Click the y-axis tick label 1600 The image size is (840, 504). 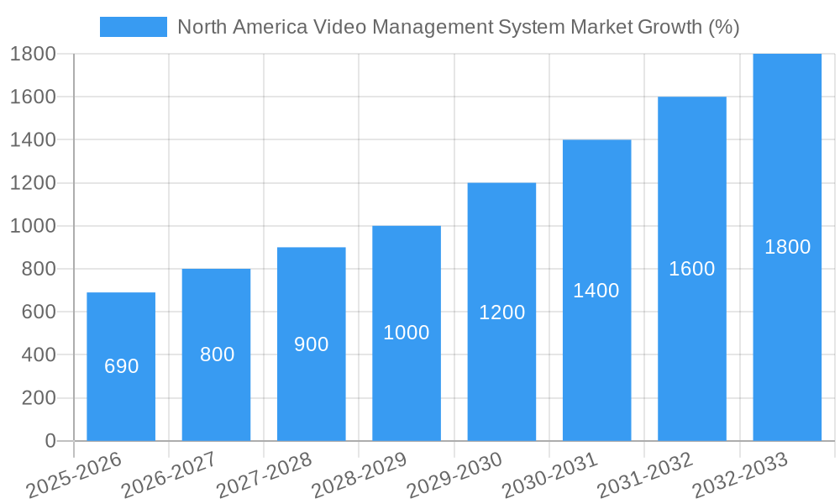(x=34, y=97)
